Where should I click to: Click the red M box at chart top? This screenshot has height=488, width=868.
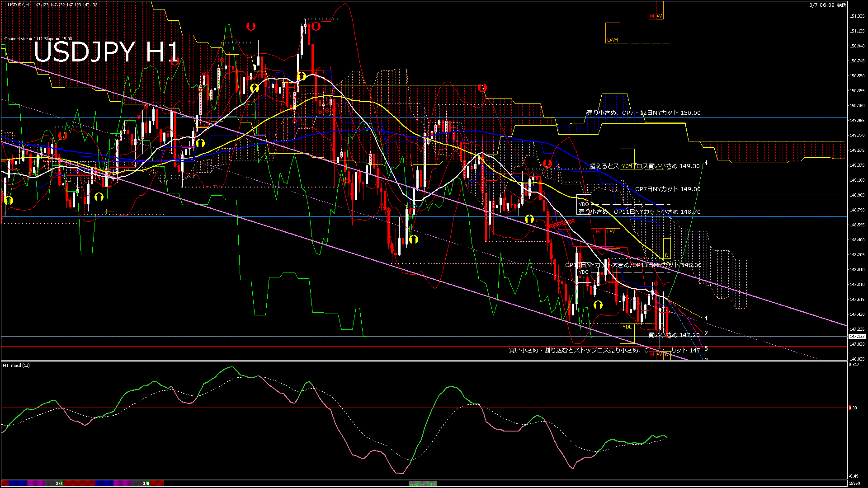tap(652, 10)
